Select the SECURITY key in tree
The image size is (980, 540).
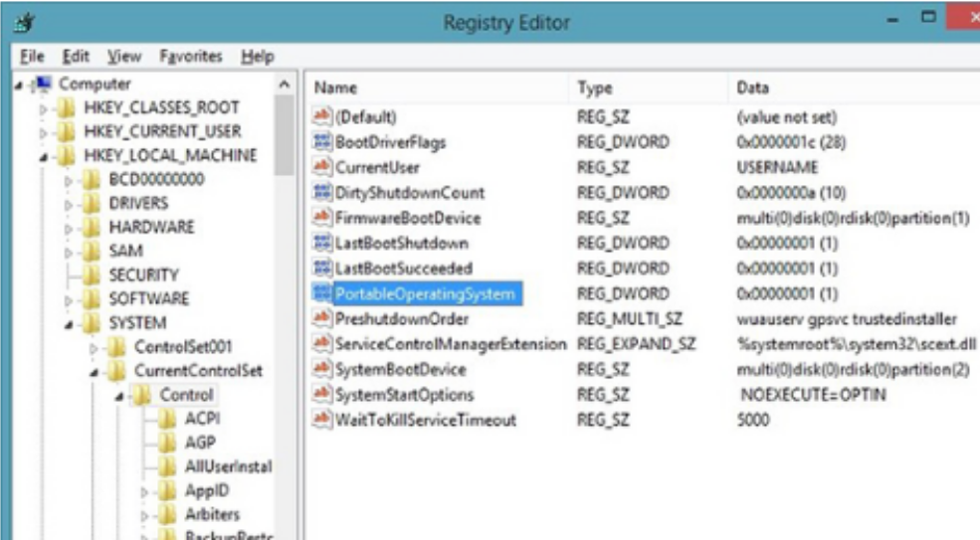pos(143,274)
